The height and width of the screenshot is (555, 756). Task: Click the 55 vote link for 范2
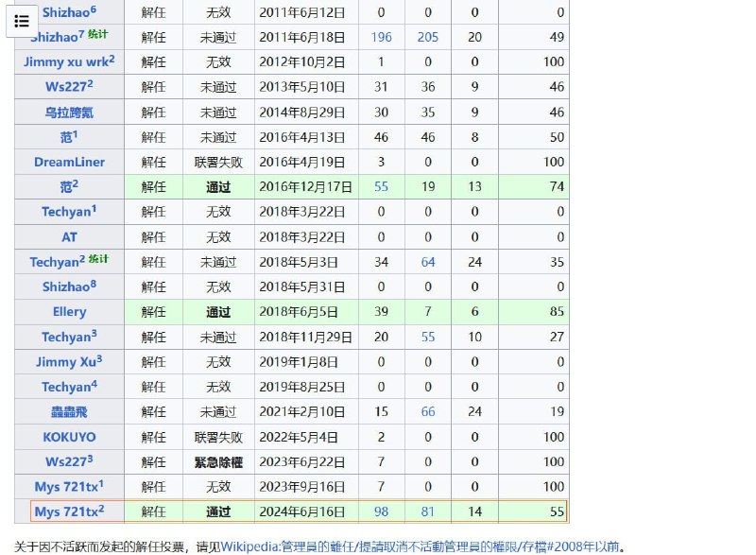[x=380, y=186]
